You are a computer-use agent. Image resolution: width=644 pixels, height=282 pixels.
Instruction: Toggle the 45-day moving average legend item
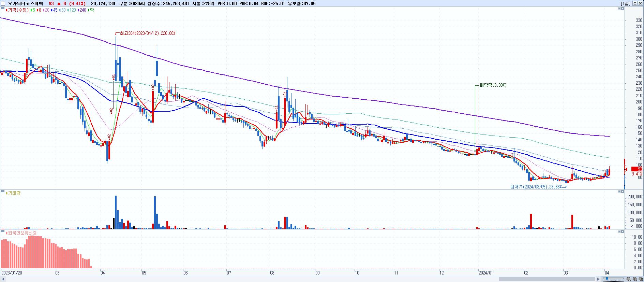tap(54, 10)
